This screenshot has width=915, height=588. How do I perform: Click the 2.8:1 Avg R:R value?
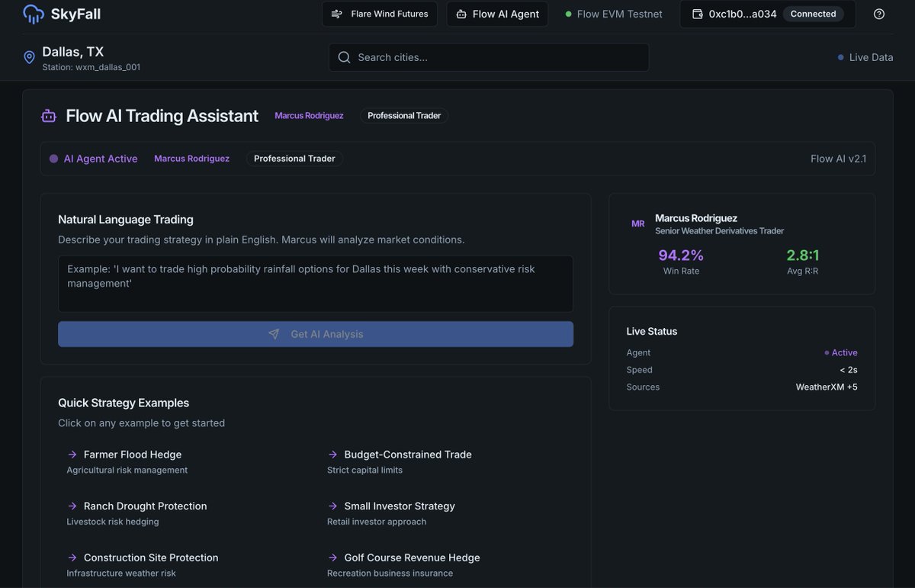803,255
